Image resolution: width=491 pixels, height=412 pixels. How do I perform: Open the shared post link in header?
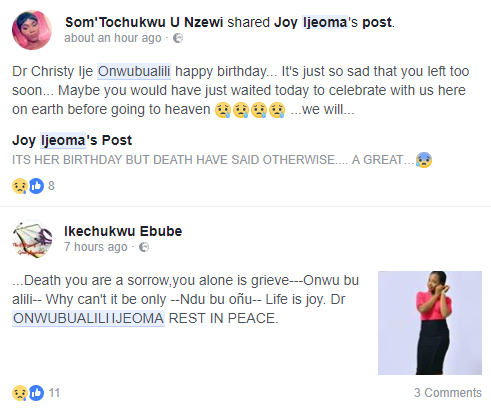(377, 22)
